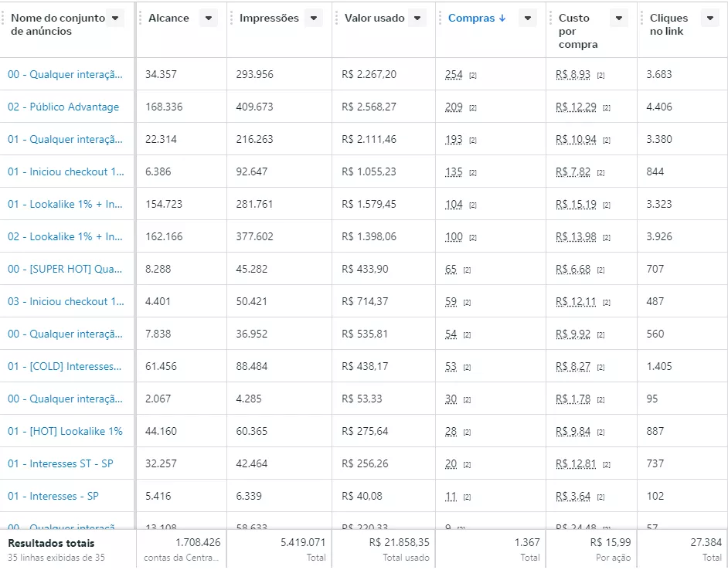Select the 01 - Interesses ST - SP link

pyautogui.click(x=60, y=464)
